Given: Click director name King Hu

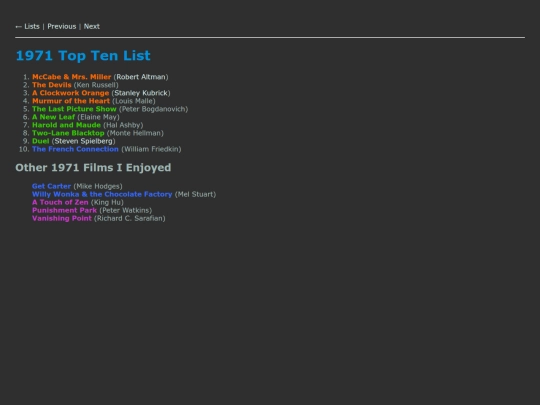Looking at the screenshot, I should [107, 202].
